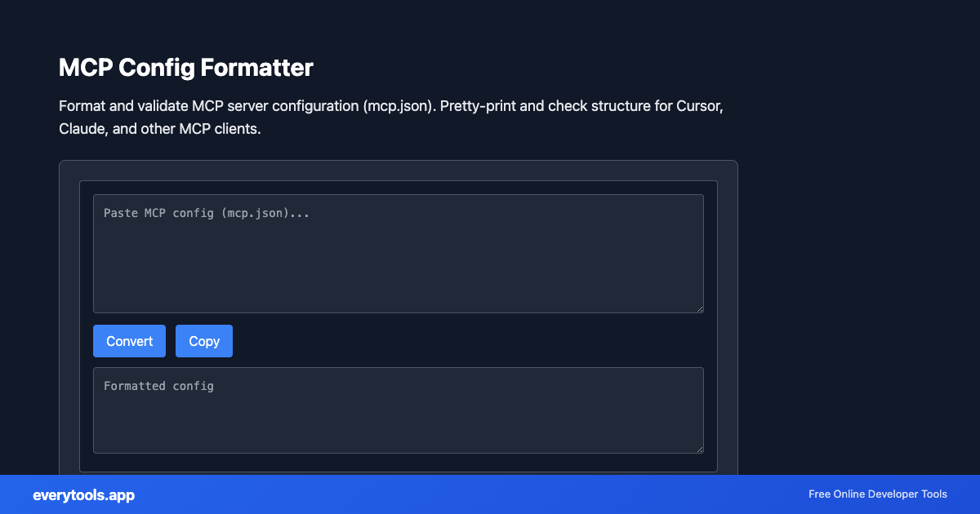Focus the field labeled Formatted config

399,410
